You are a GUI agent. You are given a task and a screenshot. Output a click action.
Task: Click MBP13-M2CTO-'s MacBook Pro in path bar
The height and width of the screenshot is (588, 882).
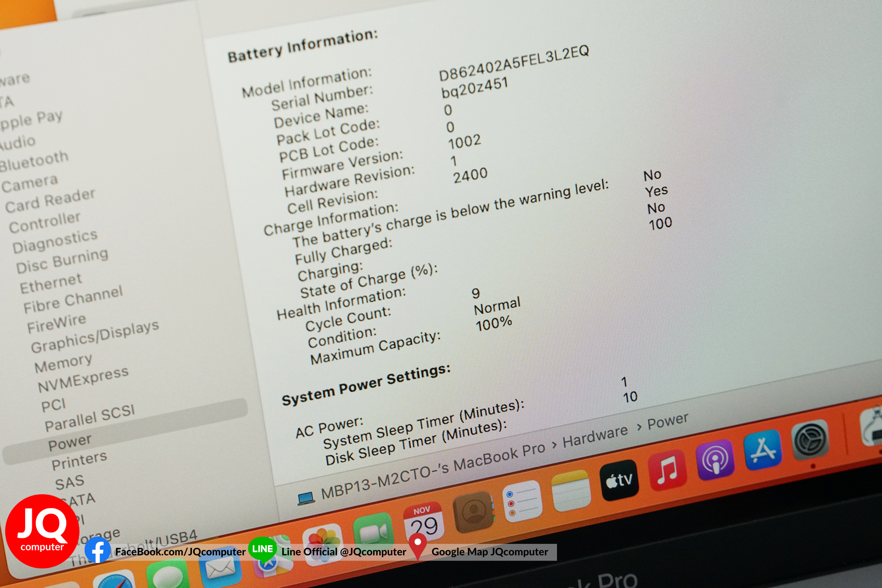433,471
